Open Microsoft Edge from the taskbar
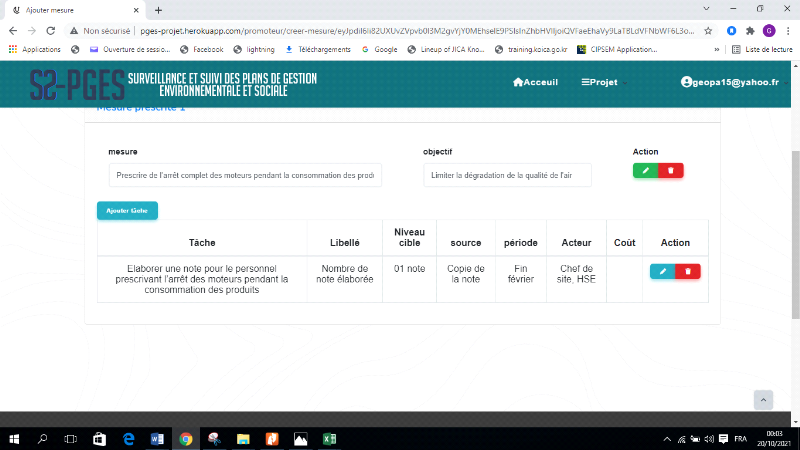 point(129,439)
